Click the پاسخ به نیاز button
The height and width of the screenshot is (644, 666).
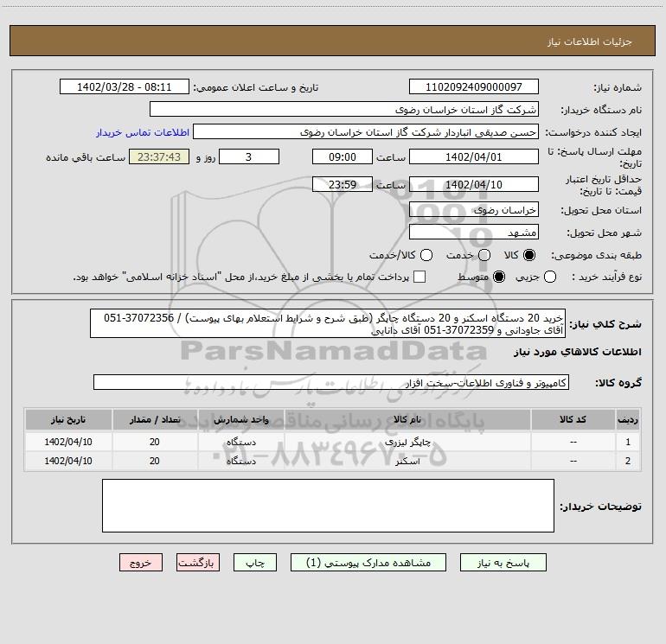pyautogui.click(x=503, y=563)
